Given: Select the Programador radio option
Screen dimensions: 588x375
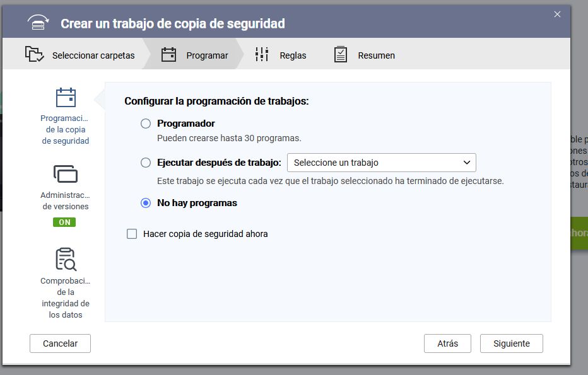Looking at the screenshot, I should pyautogui.click(x=146, y=124).
